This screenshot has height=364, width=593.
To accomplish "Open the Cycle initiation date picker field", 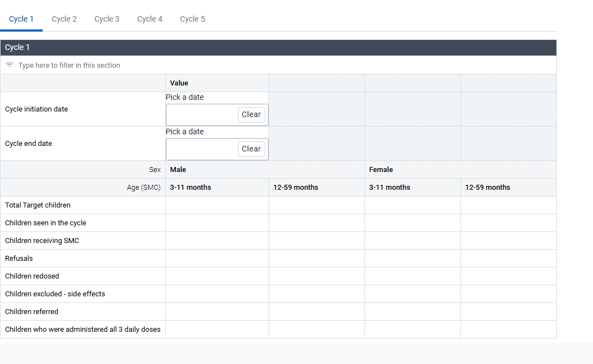I will click(x=202, y=115).
